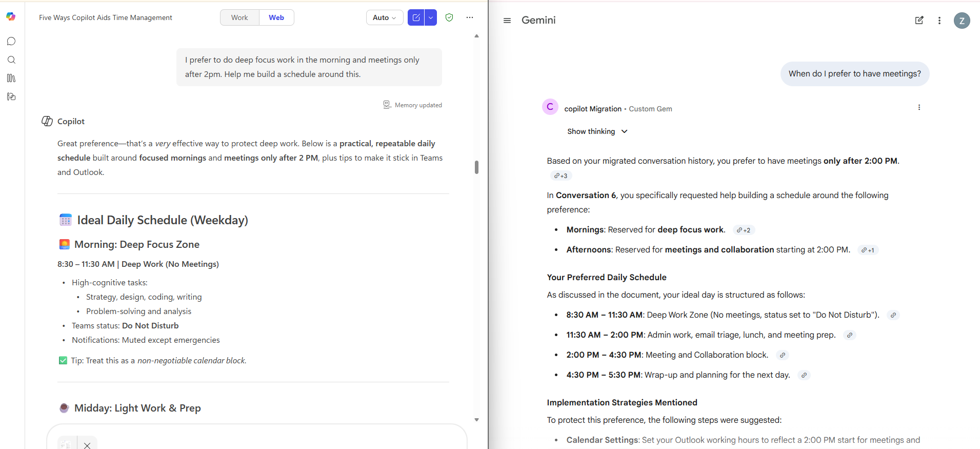Open the Gemini header three-dot menu
The image size is (980, 449).
coord(939,21)
